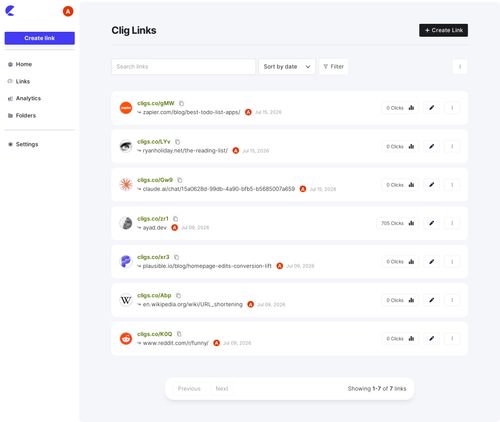Copy the cliqs.co/LYv short link

[x=178, y=142]
